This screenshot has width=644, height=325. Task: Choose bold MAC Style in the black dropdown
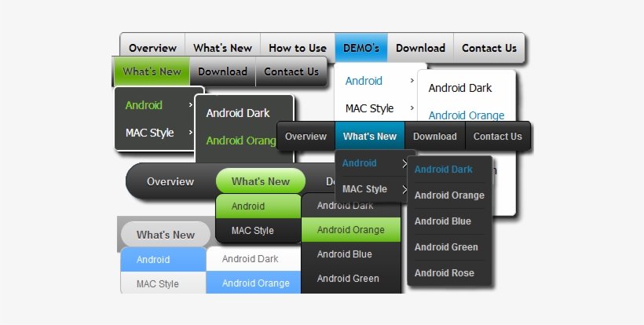click(x=364, y=188)
